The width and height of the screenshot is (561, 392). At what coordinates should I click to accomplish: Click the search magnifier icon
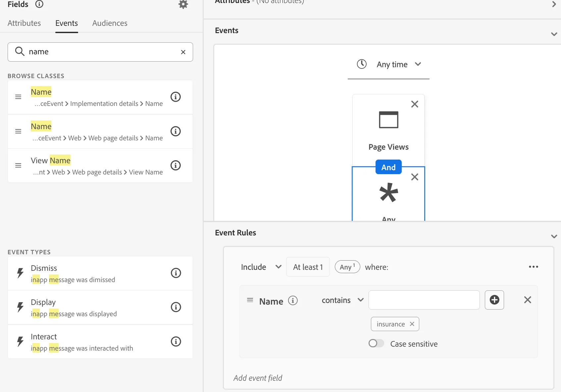point(20,51)
